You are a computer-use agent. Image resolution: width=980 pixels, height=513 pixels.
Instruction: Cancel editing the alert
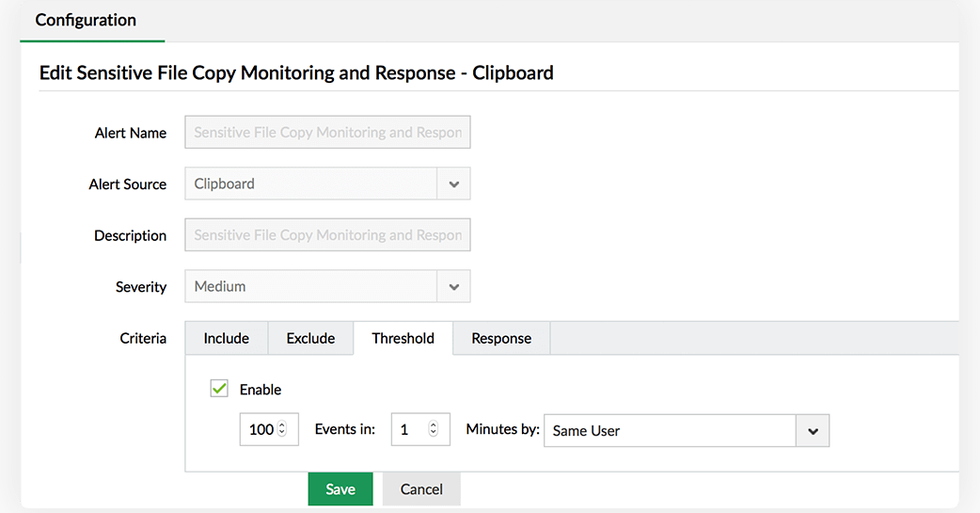[421, 489]
